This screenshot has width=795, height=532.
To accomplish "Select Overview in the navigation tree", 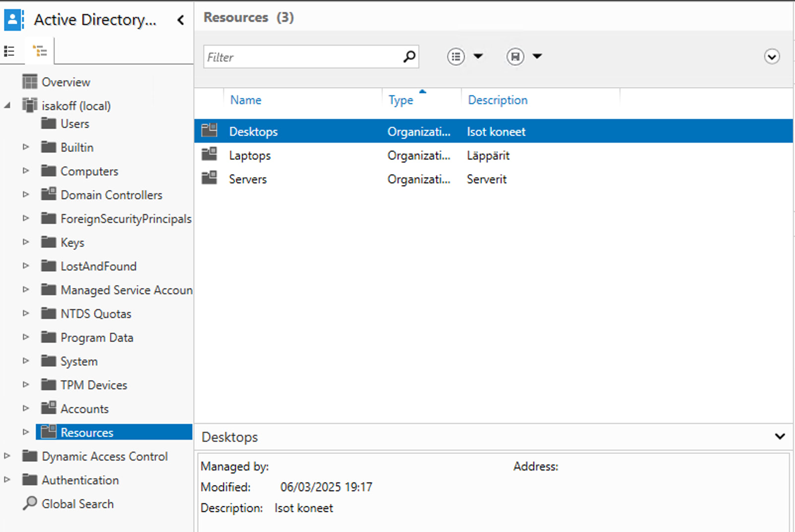I will 65,82.
